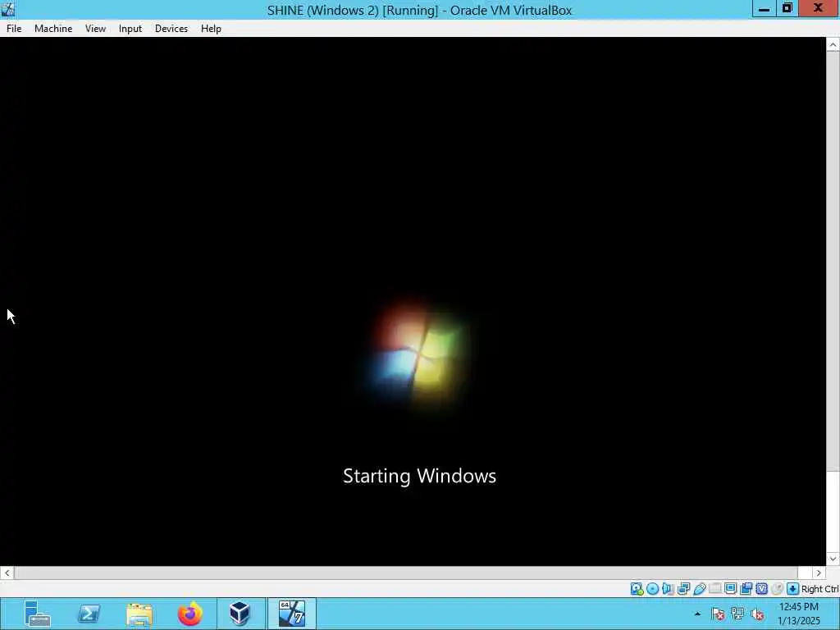Click the overlapping screens icon beside V chip
Image resolution: width=840 pixels, height=630 pixels.
(x=746, y=589)
